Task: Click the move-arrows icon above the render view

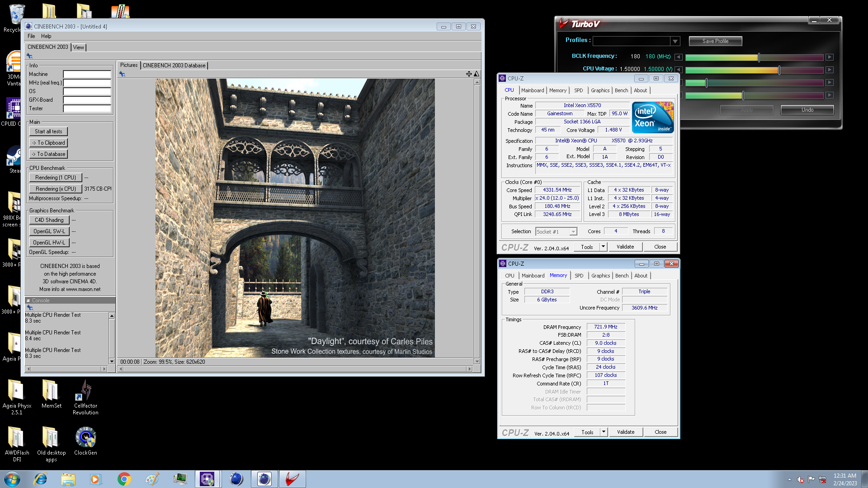Action: pyautogui.click(x=469, y=74)
